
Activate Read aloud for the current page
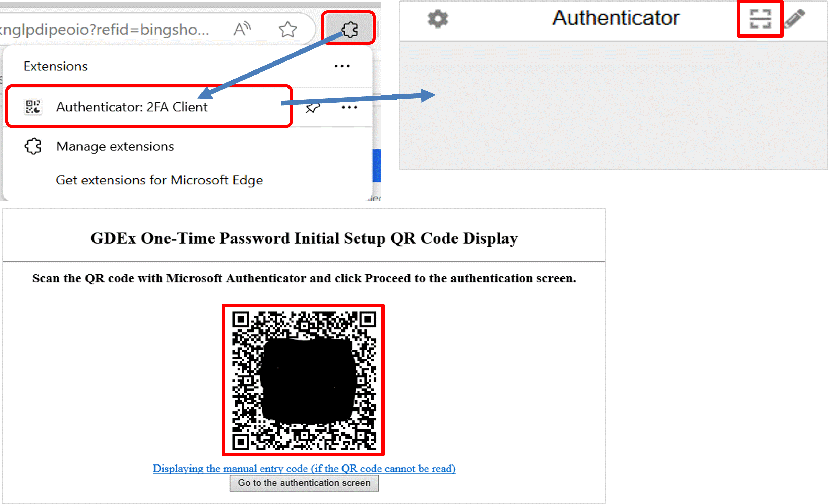242,29
